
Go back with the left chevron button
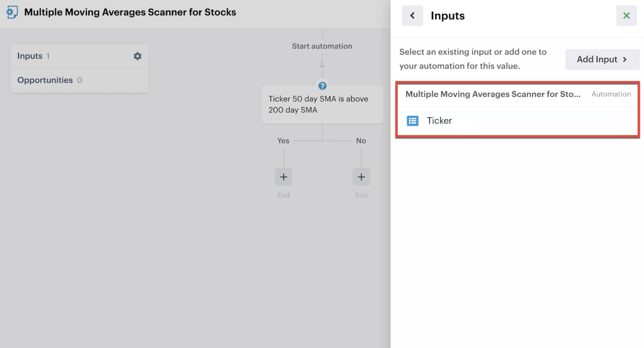(413, 16)
